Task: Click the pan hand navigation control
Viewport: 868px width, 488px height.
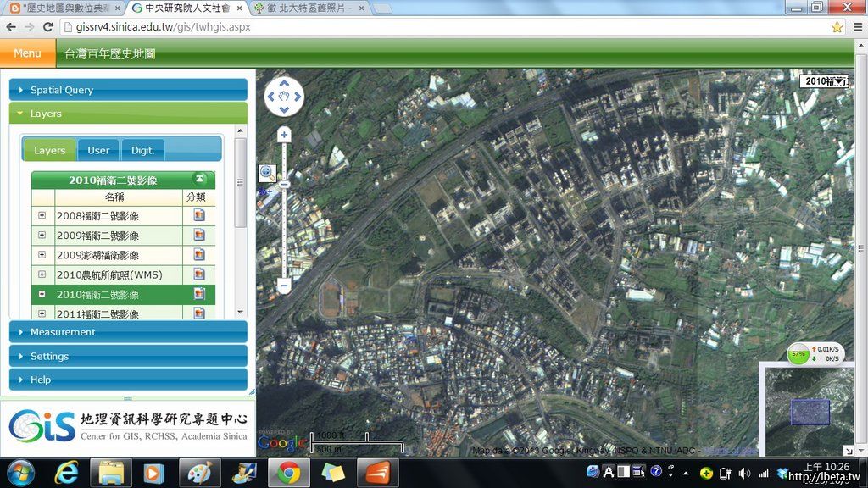Action: 284,97
